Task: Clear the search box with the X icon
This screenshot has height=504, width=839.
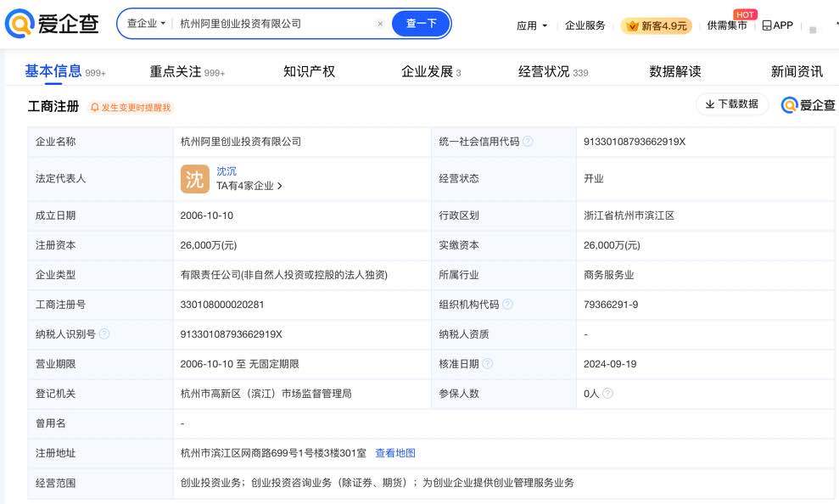Action: (x=380, y=24)
